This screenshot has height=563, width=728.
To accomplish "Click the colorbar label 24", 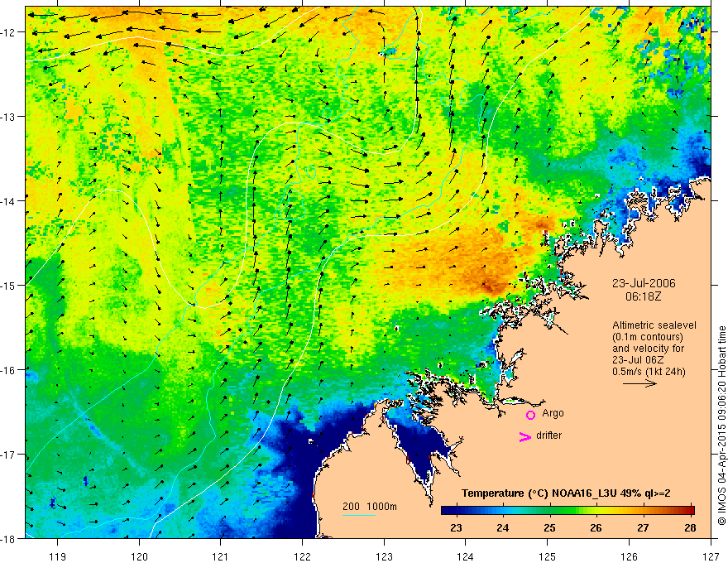I will [503, 527].
